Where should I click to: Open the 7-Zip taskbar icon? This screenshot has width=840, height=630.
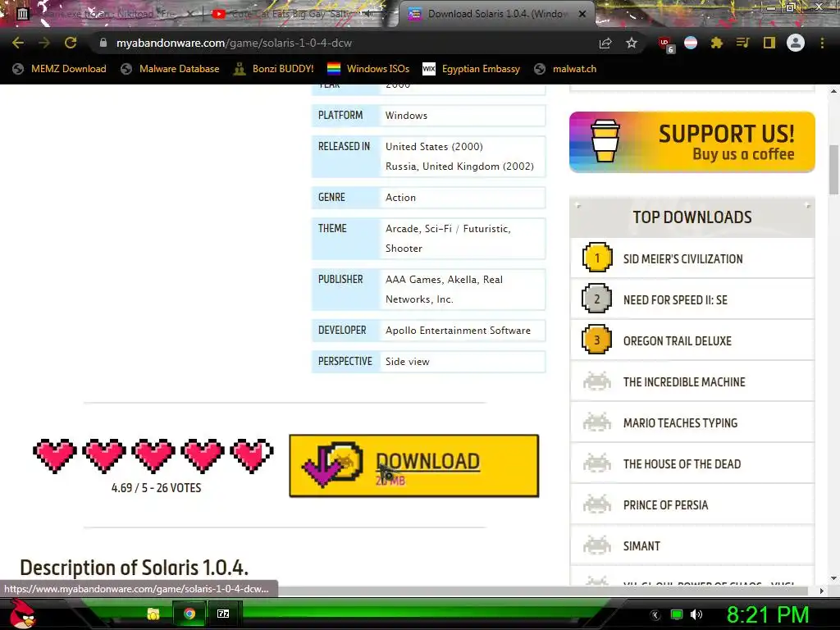tap(223, 614)
